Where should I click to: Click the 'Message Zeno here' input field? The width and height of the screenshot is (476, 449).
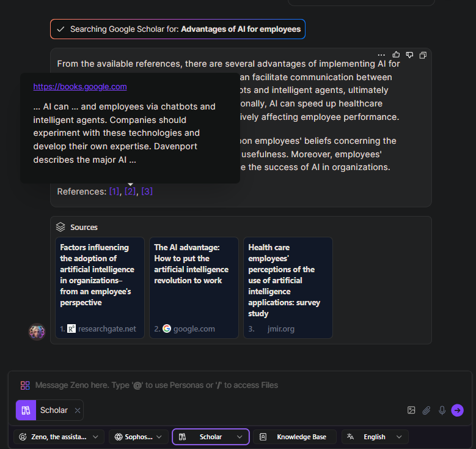pyautogui.click(x=156, y=385)
